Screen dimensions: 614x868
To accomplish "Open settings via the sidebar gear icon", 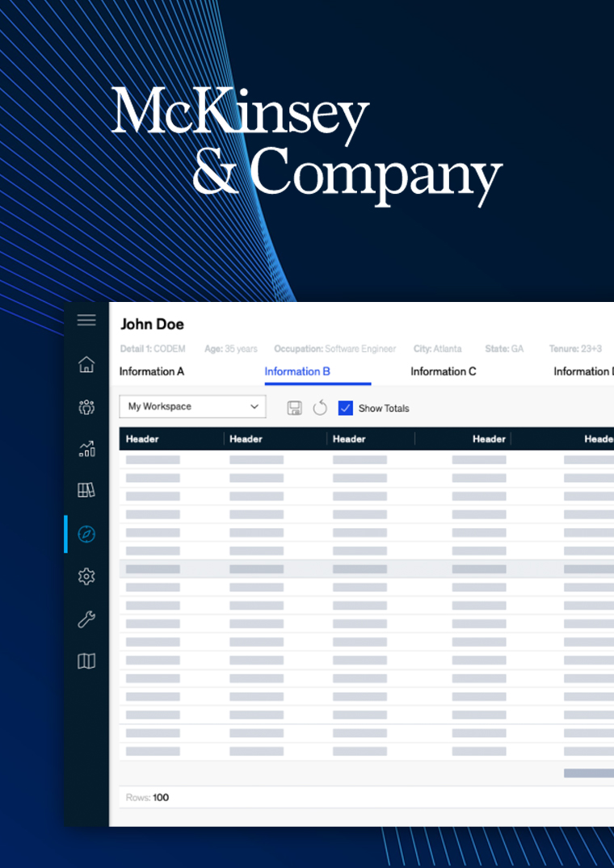I will 86,577.
